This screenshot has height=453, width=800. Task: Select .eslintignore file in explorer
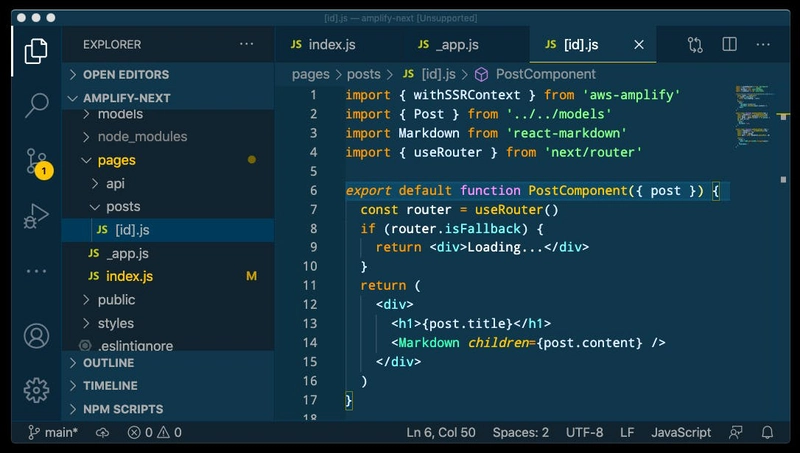point(168,345)
